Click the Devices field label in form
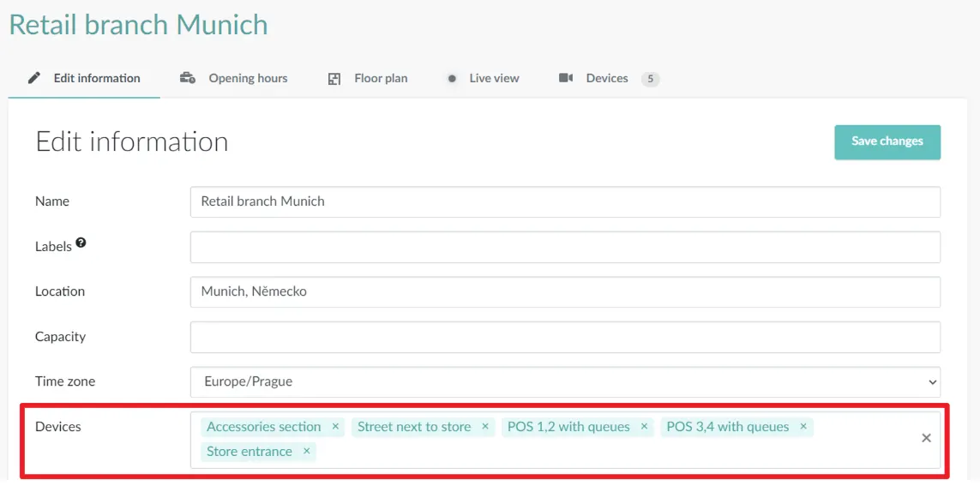The image size is (980, 486). pyautogui.click(x=58, y=427)
